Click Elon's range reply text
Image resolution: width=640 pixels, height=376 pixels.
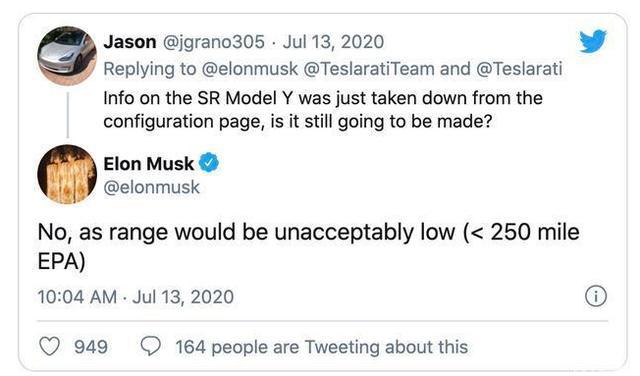(308, 246)
